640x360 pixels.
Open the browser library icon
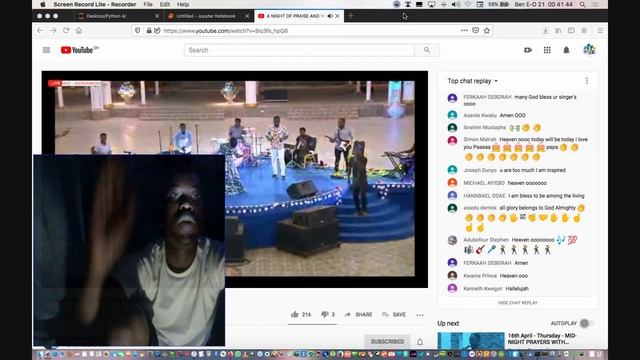click(558, 31)
